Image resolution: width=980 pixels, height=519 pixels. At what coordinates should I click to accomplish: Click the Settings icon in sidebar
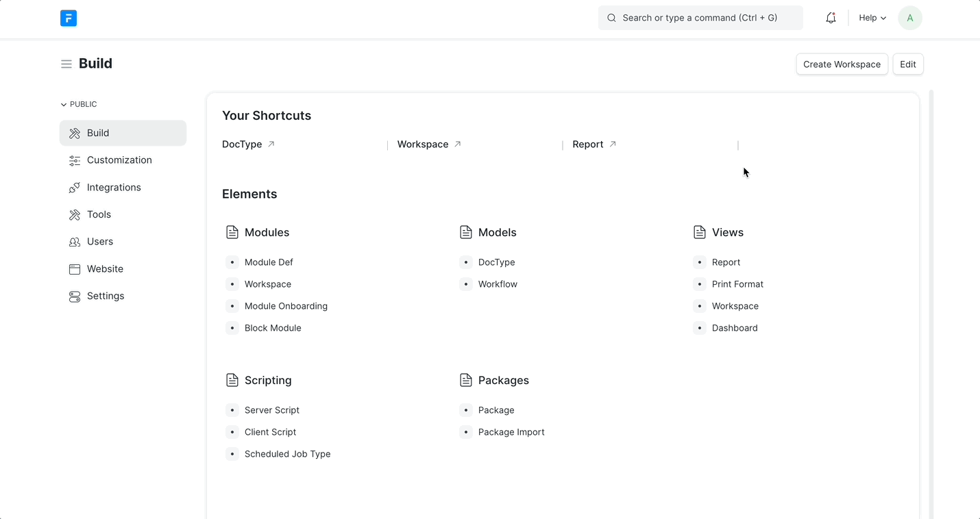pyautogui.click(x=74, y=296)
